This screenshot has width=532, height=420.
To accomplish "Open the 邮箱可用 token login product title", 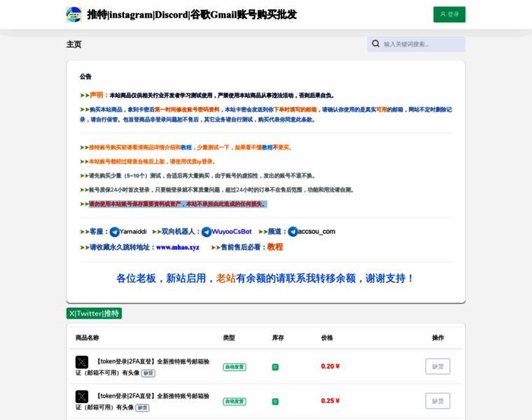I will point(143,402).
